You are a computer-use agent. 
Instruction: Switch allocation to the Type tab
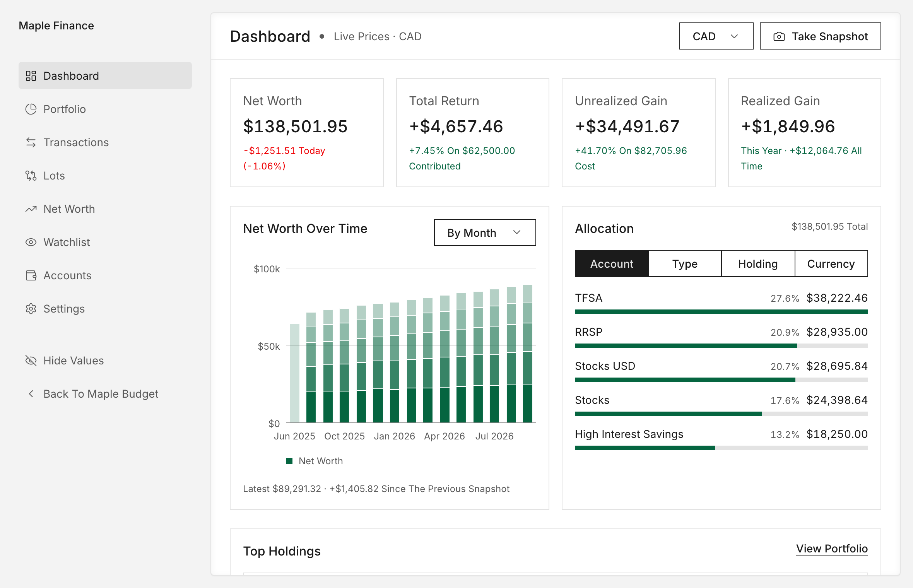pos(685,263)
